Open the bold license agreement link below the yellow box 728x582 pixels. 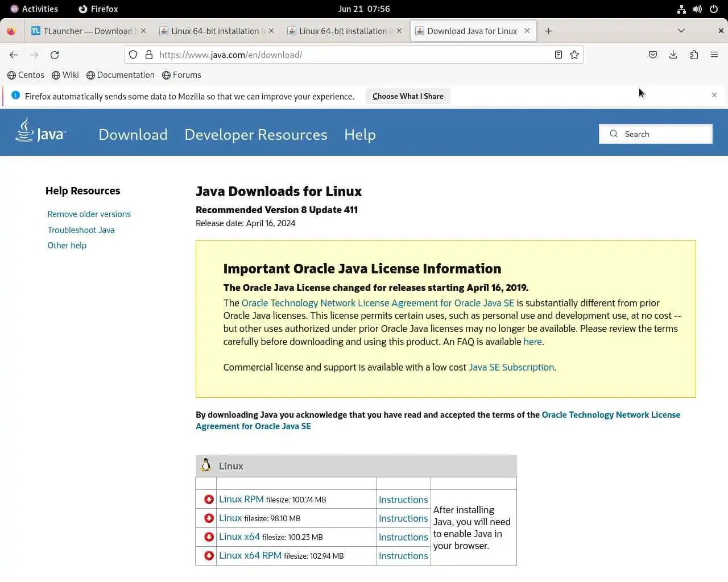(438, 421)
